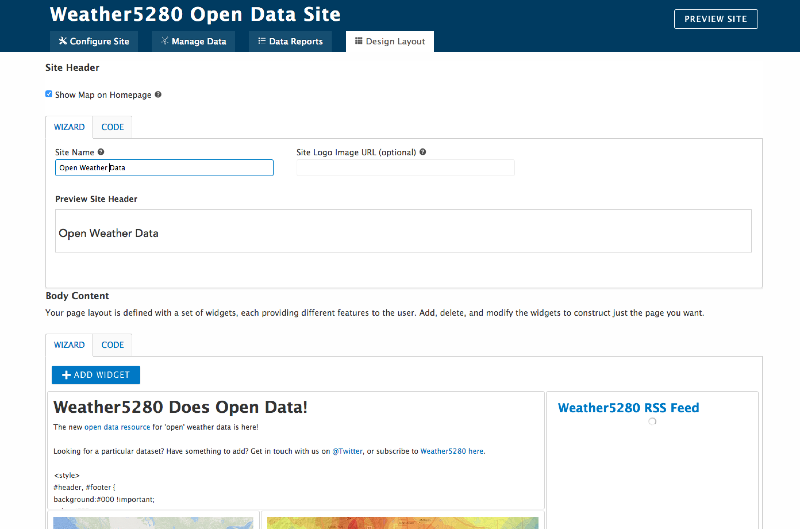This screenshot has height=529, width=800.
Task: Click the 'Preview Site Header' label
Action: pyautogui.click(x=96, y=199)
